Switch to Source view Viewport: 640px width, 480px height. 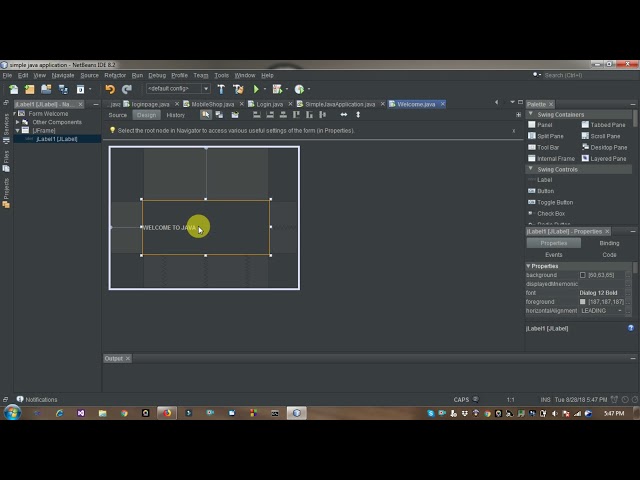(118, 115)
